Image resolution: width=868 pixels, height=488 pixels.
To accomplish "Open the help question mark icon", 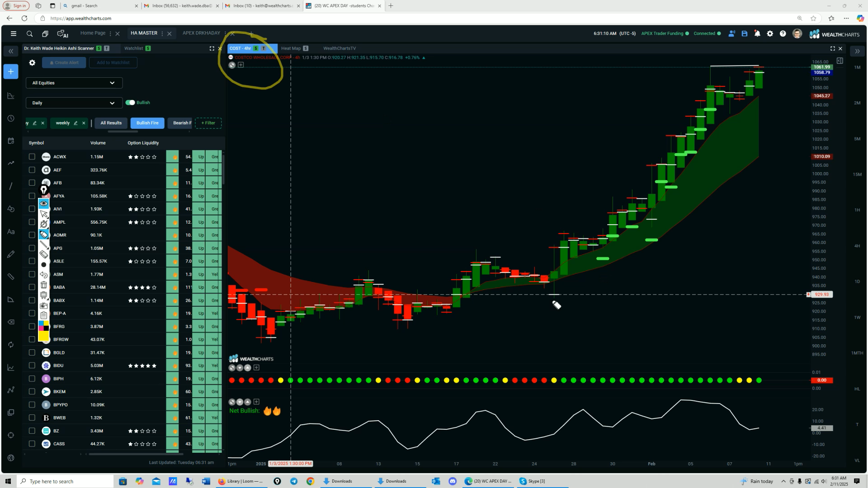I will (783, 33).
